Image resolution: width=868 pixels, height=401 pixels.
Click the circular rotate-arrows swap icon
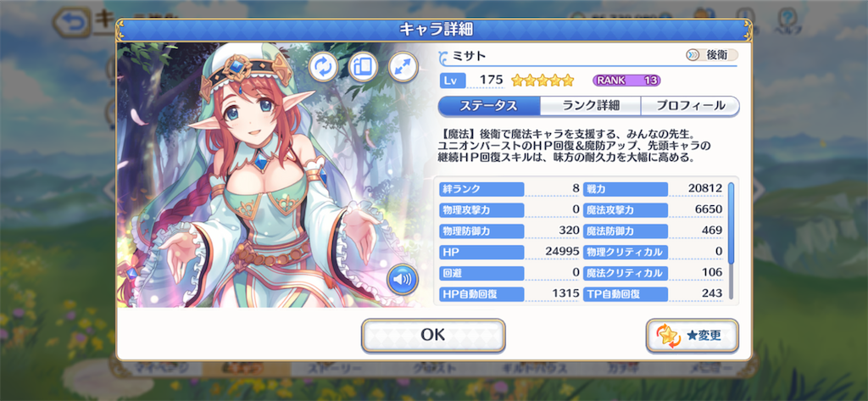323,67
